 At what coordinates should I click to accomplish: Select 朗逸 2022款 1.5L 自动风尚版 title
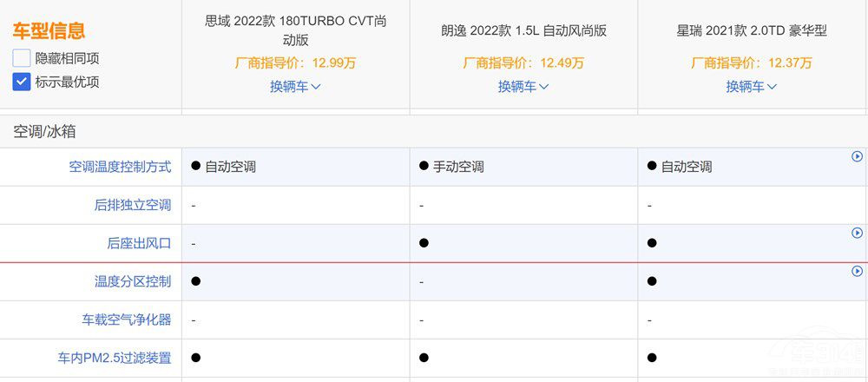click(x=523, y=30)
